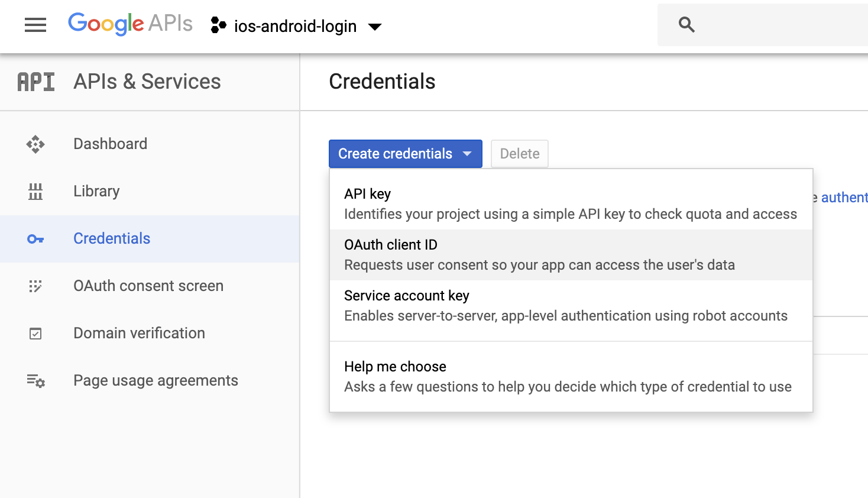
Task: Open the OAuth consent screen page
Action: click(x=150, y=286)
